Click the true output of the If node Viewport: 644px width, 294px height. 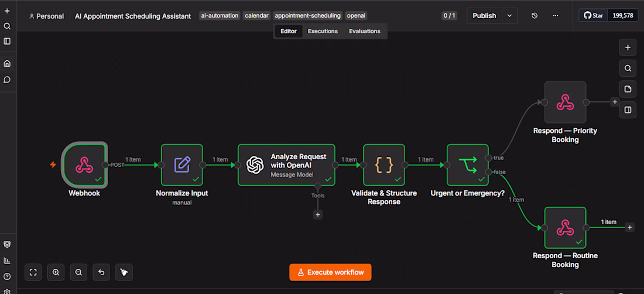tap(488, 158)
